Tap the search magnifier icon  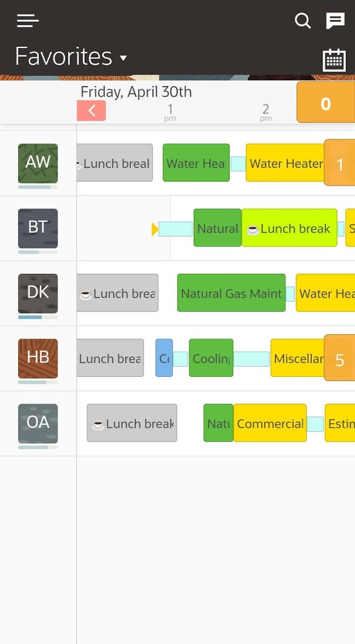click(x=303, y=21)
